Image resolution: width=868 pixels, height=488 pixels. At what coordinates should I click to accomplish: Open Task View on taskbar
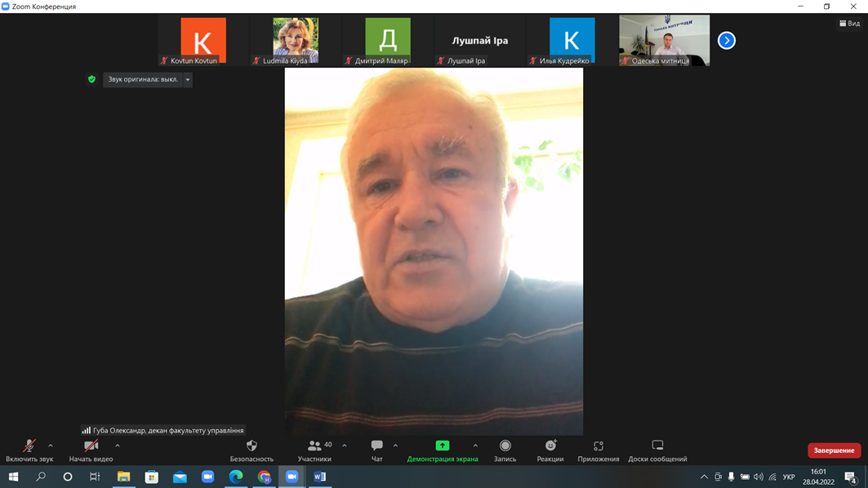tap(95, 477)
